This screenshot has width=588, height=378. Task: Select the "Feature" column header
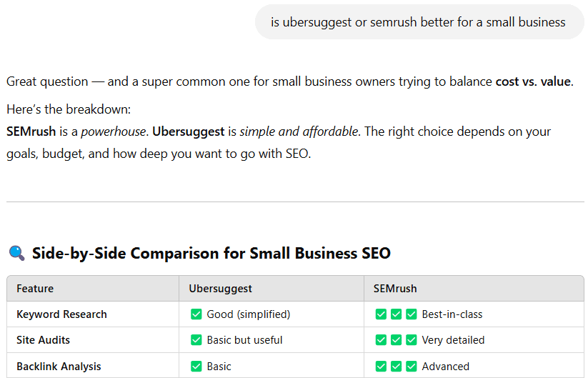35,289
